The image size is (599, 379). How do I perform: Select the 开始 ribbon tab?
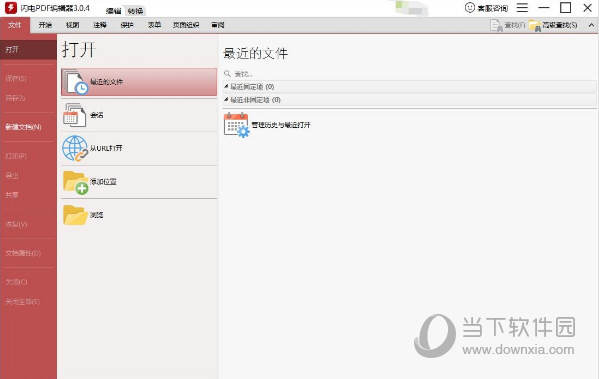click(x=45, y=25)
